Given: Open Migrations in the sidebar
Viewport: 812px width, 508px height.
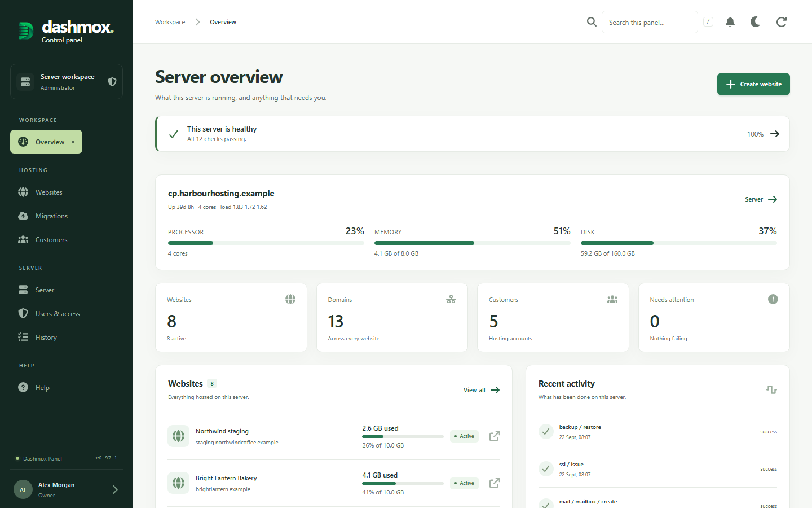Looking at the screenshot, I should pos(67,216).
